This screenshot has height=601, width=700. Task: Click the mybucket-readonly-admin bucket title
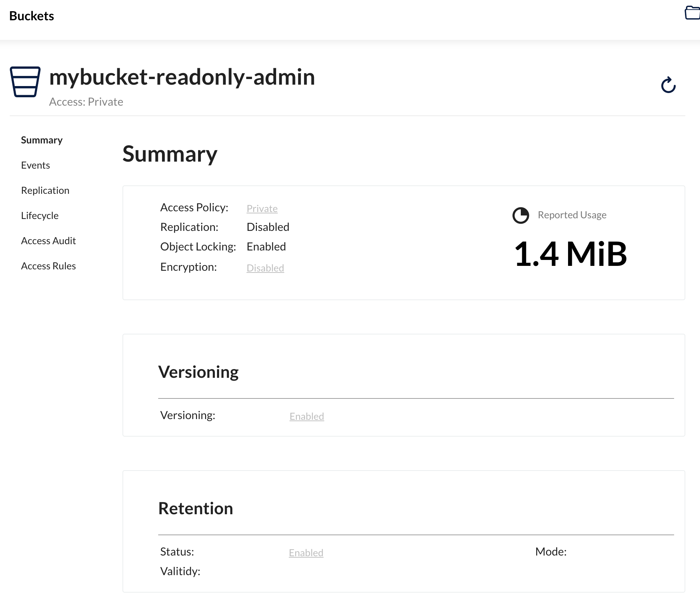(x=182, y=77)
